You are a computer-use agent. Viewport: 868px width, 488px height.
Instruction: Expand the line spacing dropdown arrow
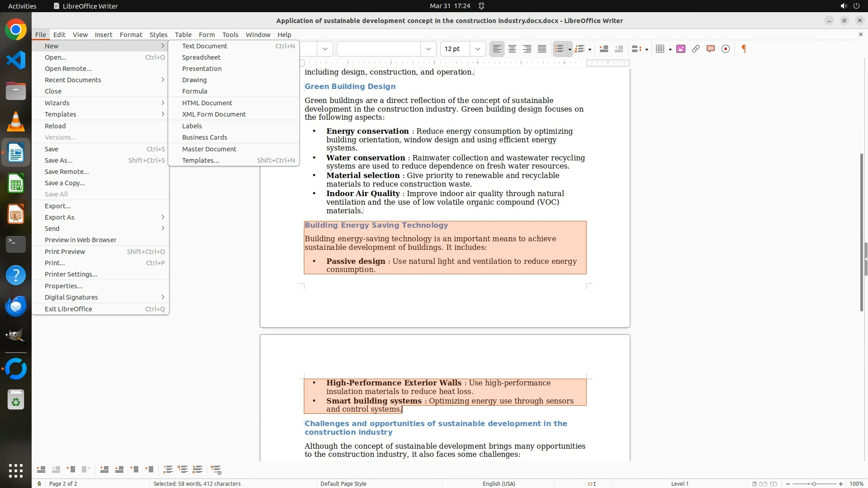click(647, 49)
